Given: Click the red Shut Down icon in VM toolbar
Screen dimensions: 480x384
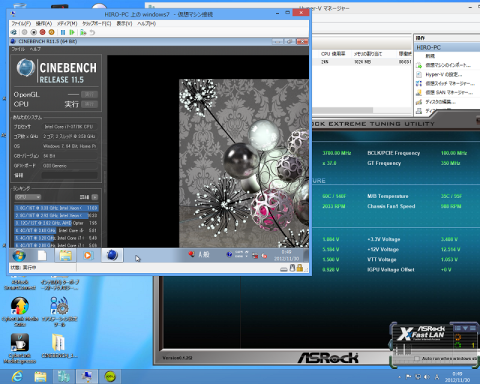Looking at the screenshot, I should [42, 32].
